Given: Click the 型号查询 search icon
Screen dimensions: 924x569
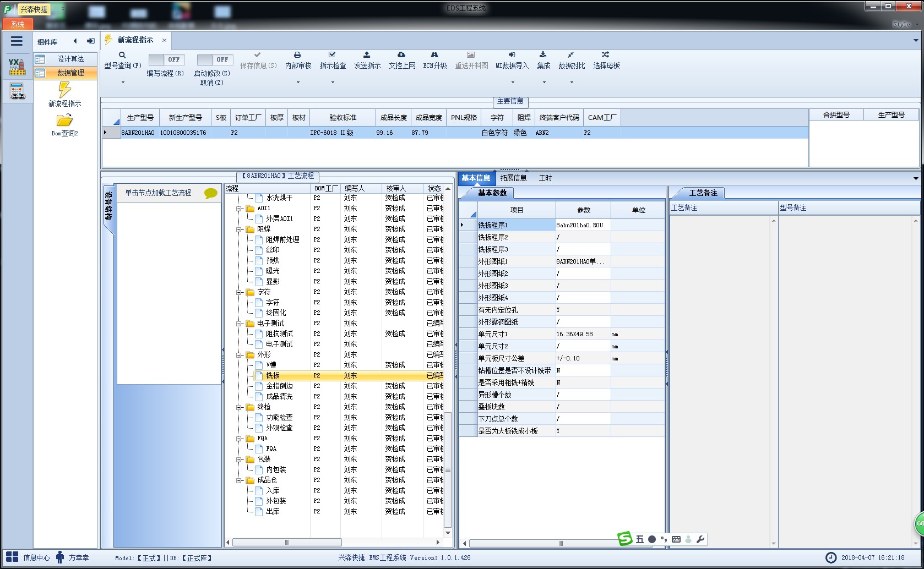Looking at the screenshot, I should (122, 55).
